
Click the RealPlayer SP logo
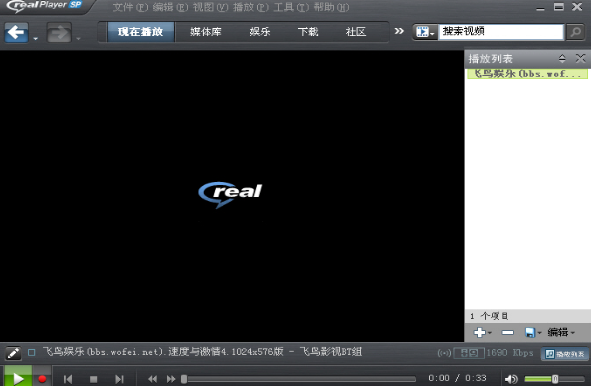pos(44,6)
